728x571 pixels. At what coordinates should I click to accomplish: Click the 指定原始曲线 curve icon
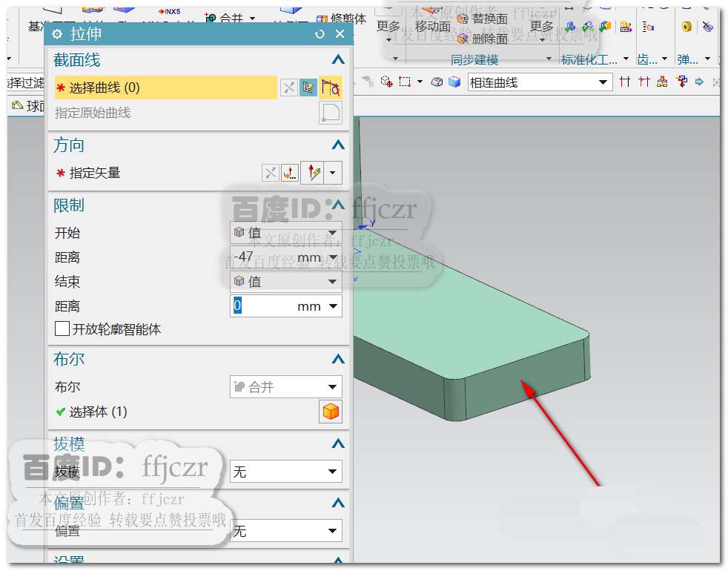(331, 113)
